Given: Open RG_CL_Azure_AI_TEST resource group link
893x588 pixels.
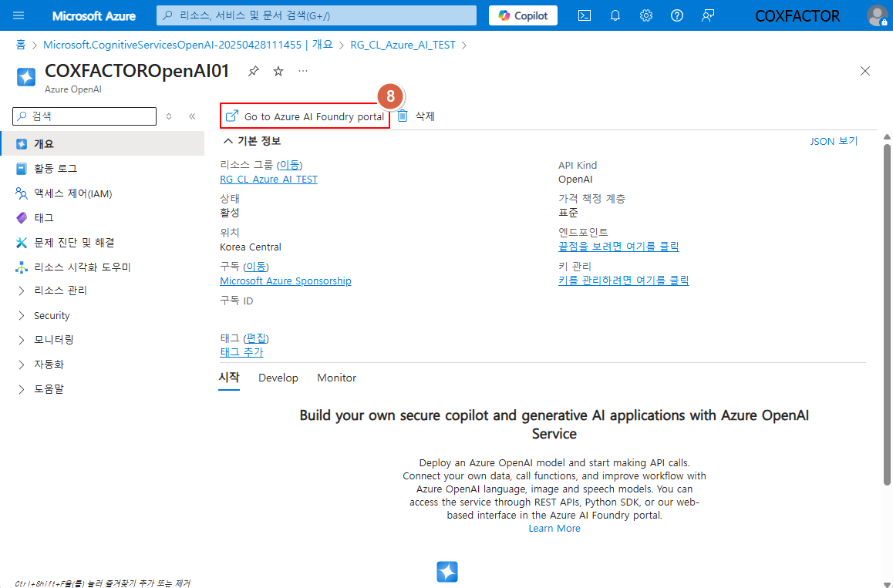Looking at the screenshot, I should pos(269,180).
